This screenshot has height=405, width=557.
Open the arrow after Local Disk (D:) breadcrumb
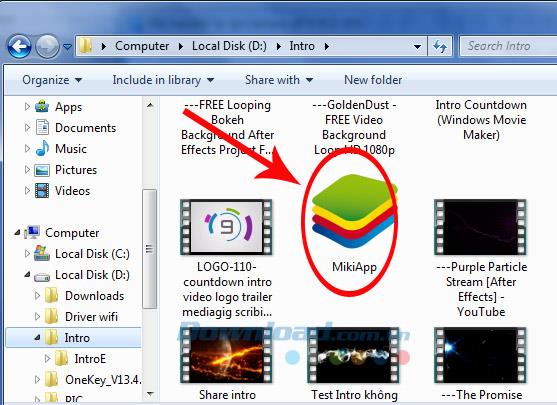pos(278,46)
